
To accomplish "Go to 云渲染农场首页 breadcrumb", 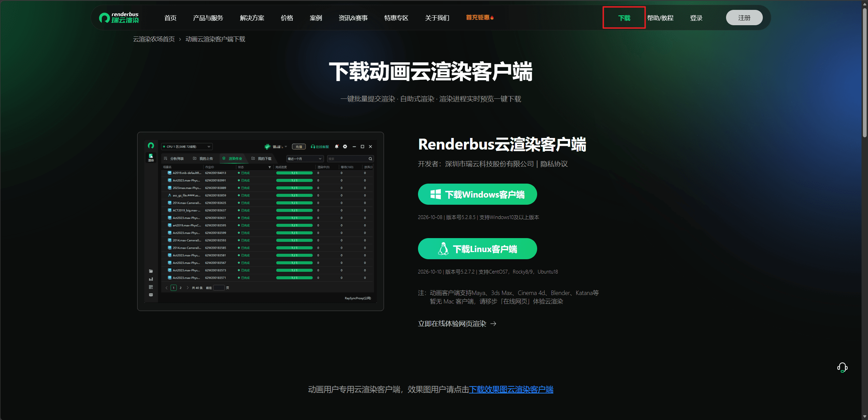I will point(154,39).
